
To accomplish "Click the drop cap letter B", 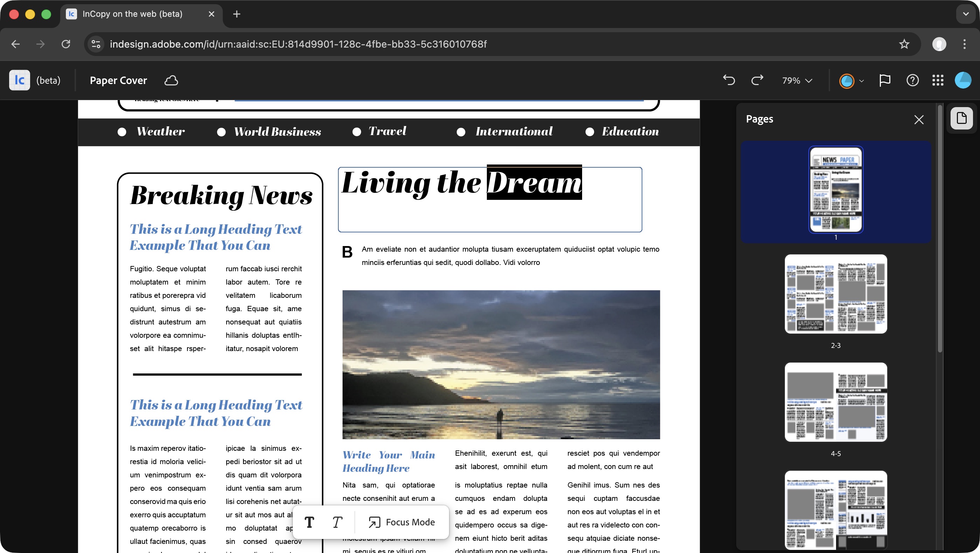I will pos(347,252).
